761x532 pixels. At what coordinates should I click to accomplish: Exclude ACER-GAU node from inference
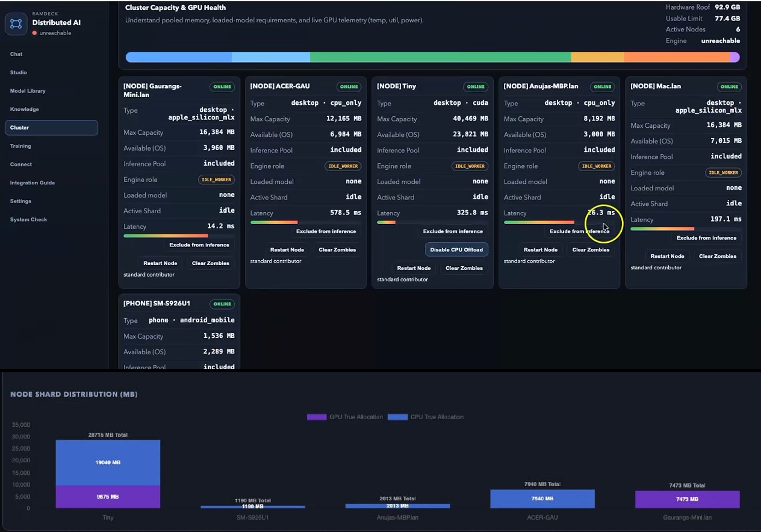[326, 231]
